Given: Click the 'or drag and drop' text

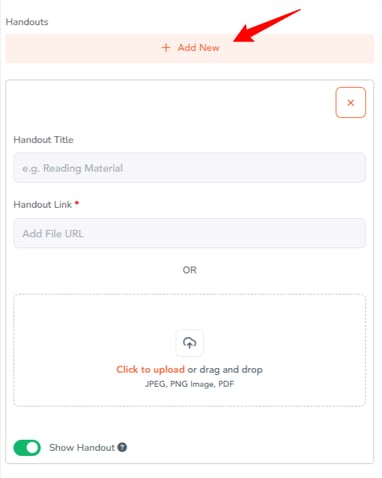Looking at the screenshot, I should click(x=225, y=369).
